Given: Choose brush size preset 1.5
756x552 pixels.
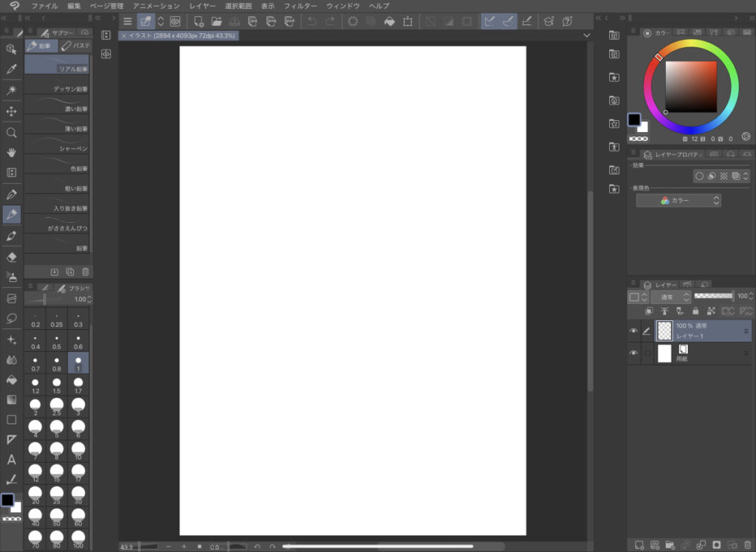Looking at the screenshot, I should [x=57, y=386].
